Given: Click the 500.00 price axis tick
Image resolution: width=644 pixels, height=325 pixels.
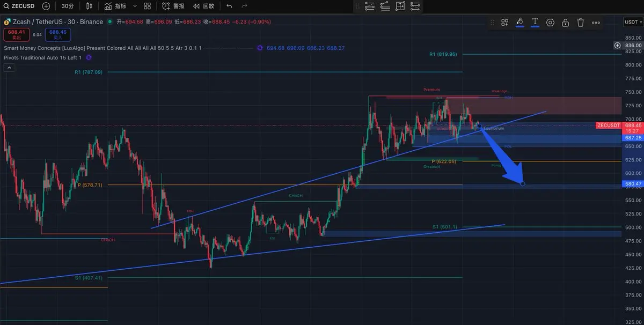Looking at the screenshot, I should click(x=633, y=227).
